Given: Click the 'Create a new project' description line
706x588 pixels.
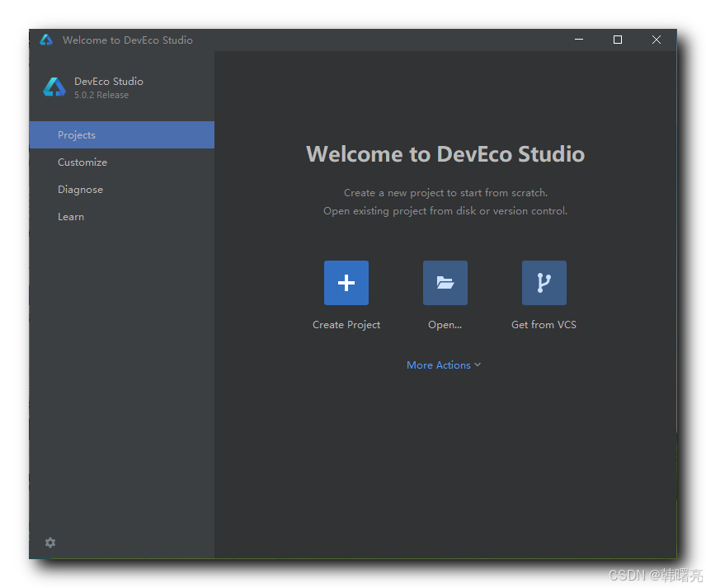Looking at the screenshot, I should [x=445, y=193].
